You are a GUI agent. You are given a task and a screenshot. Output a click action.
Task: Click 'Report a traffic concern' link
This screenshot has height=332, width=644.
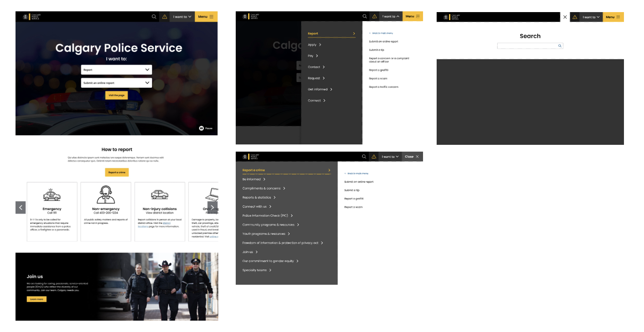coord(384,87)
